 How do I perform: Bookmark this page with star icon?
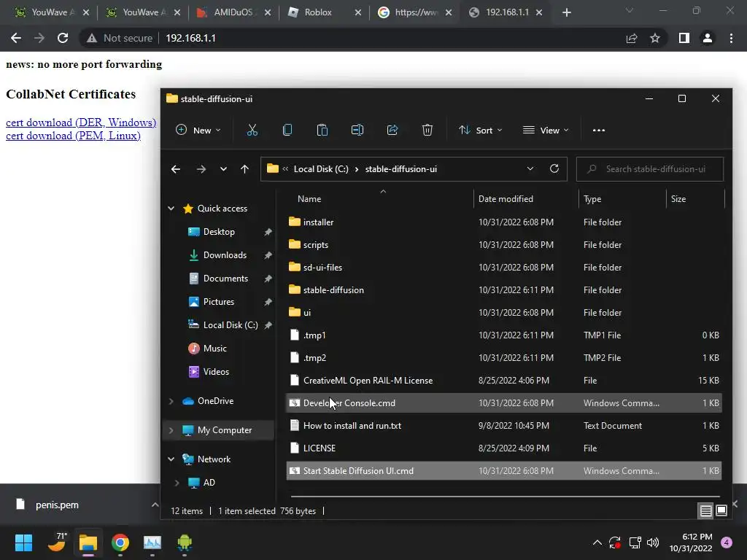pyautogui.click(x=655, y=38)
